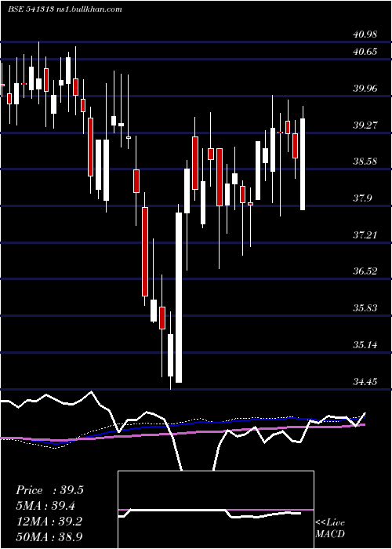This screenshot has width=392, height=549.
Task: Select the 5MA : 39.4 legend entry
Action: point(45,506)
